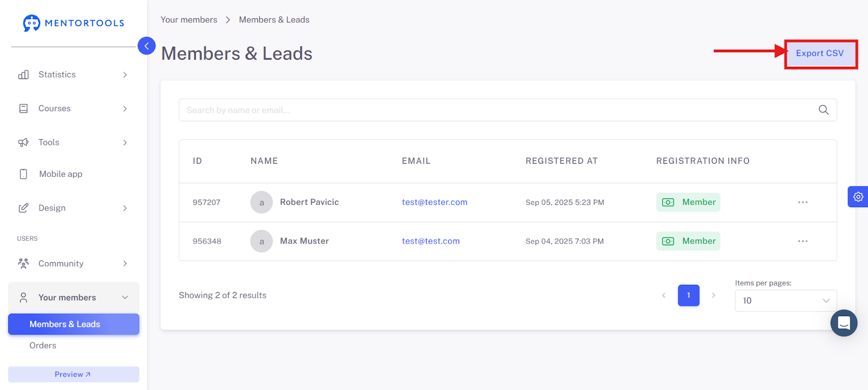Open email link test@test.com

point(431,241)
